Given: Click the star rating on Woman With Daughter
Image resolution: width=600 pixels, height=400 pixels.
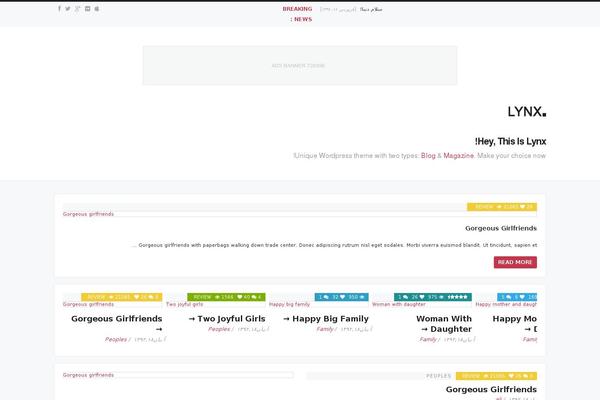Looking at the screenshot, I should (x=458, y=297).
